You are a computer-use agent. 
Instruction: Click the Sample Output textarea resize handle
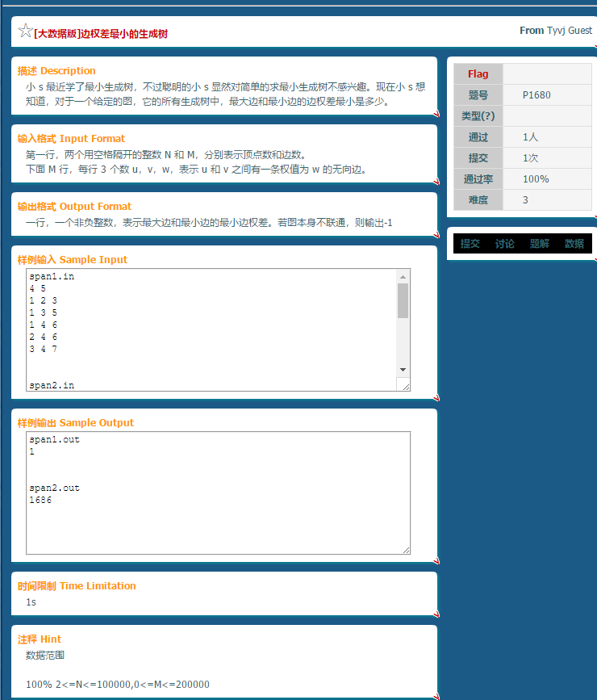pos(406,550)
